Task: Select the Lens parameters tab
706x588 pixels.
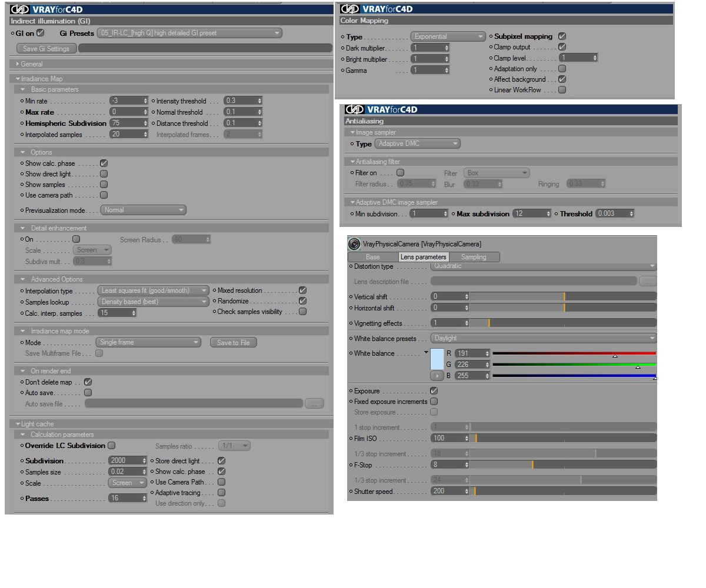Action: pyautogui.click(x=423, y=257)
